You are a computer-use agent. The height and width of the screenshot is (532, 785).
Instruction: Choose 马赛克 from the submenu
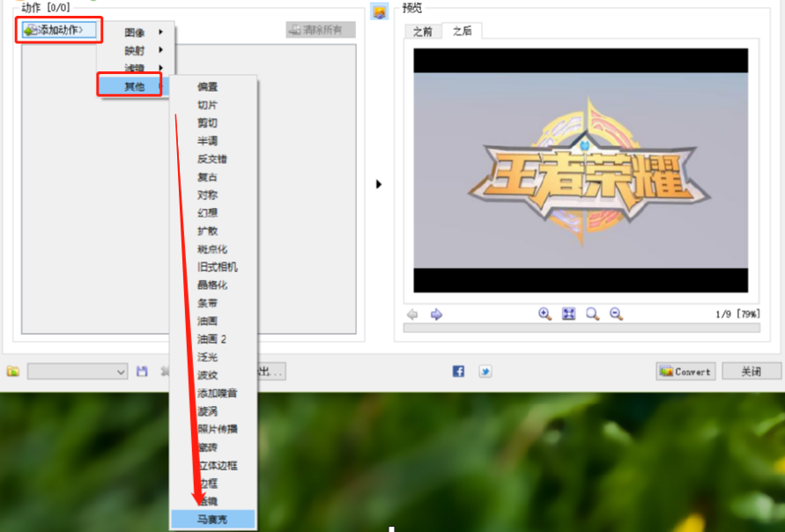click(213, 520)
